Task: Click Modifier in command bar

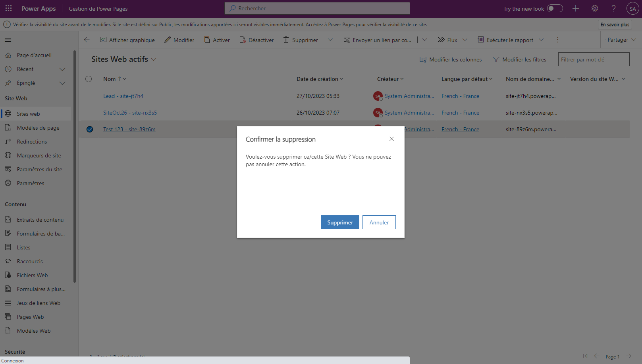Action: (x=179, y=40)
